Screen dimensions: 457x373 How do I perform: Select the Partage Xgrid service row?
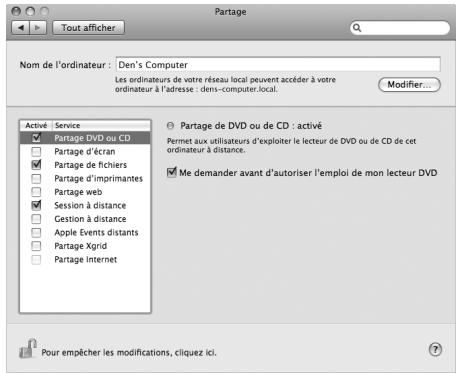(85, 246)
